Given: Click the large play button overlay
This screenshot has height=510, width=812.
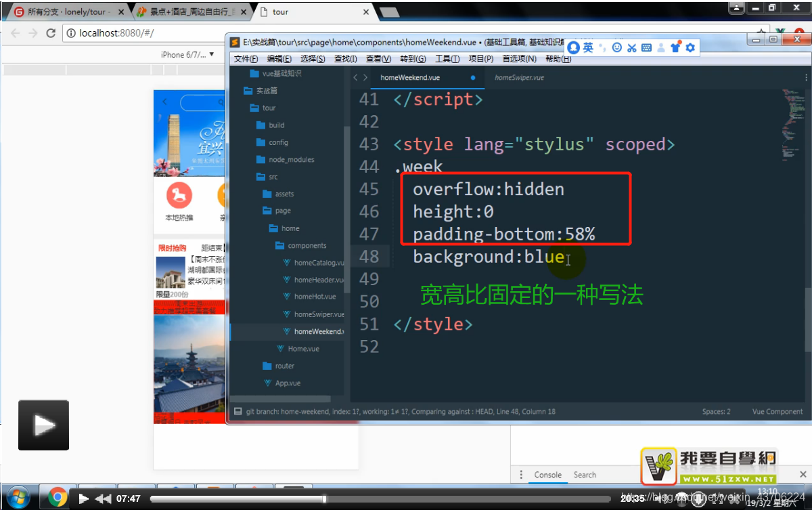Looking at the screenshot, I should click(43, 425).
